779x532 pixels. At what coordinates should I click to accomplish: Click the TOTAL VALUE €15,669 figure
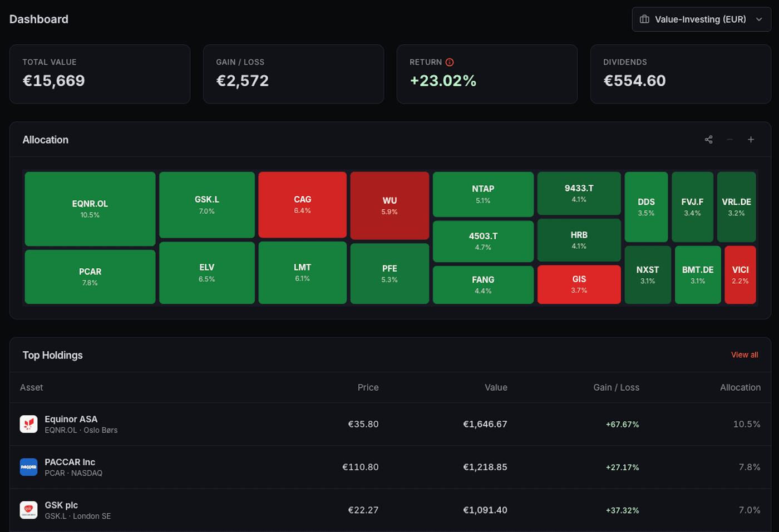tap(54, 81)
